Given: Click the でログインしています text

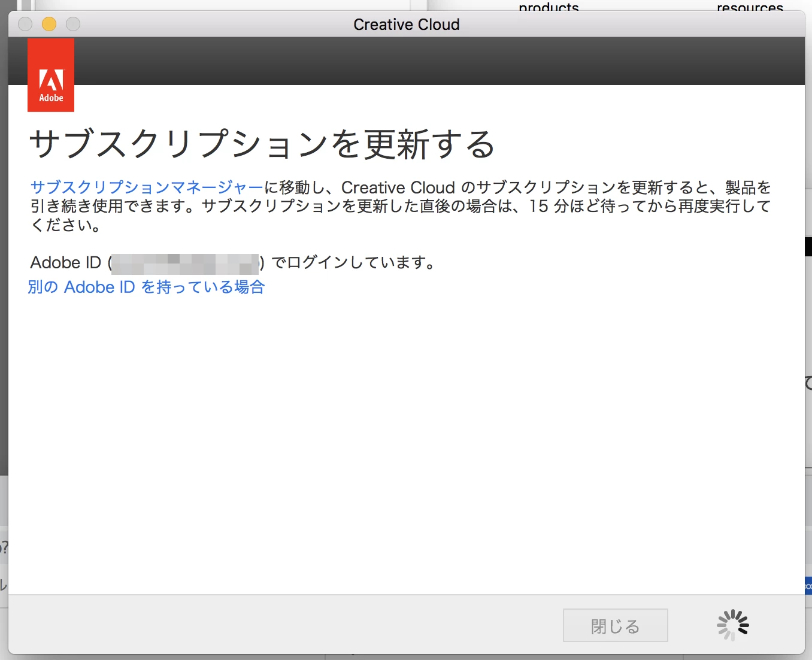Looking at the screenshot, I should pyautogui.click(x=353, y=262).
